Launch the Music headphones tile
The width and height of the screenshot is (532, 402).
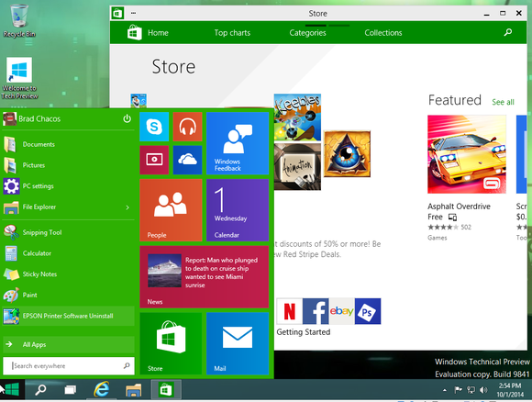pyautogui.click(x=187, y=127)
